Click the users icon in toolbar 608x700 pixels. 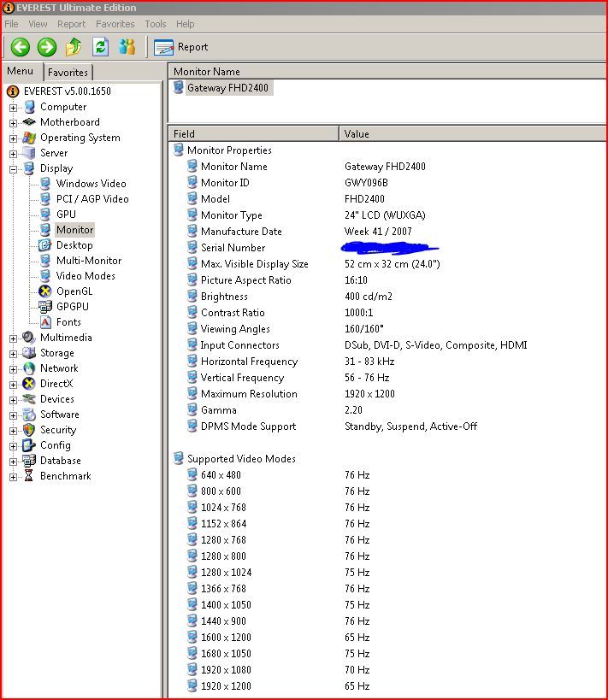coord(127,47)
